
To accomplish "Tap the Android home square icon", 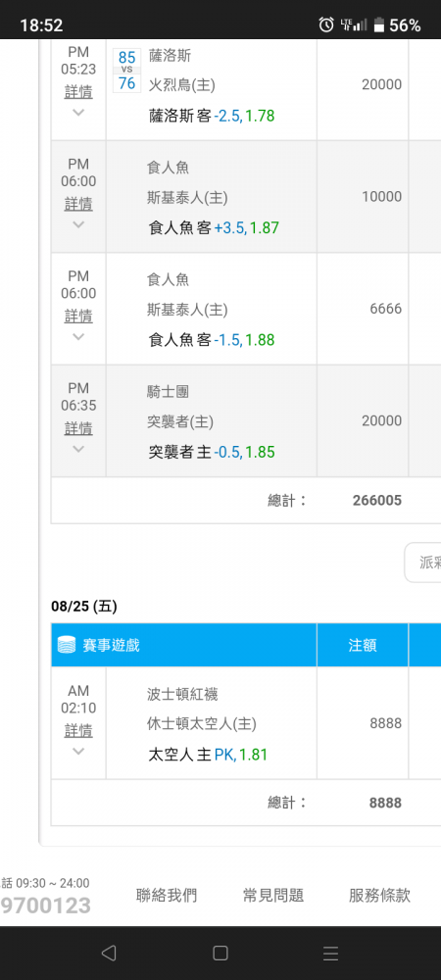I will point(220,953).
